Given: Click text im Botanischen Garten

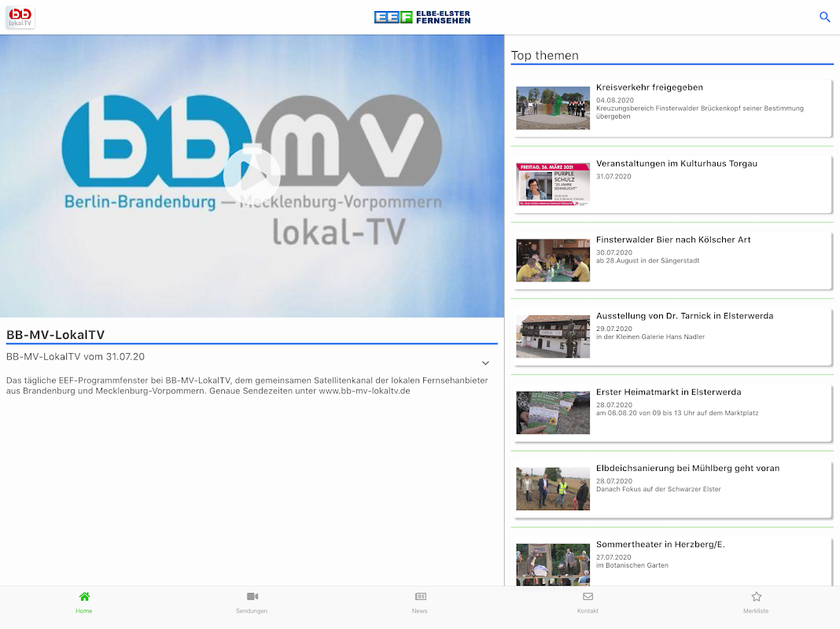Looking at the screenshot, I should pyautogui.click(x=632, y=565).
